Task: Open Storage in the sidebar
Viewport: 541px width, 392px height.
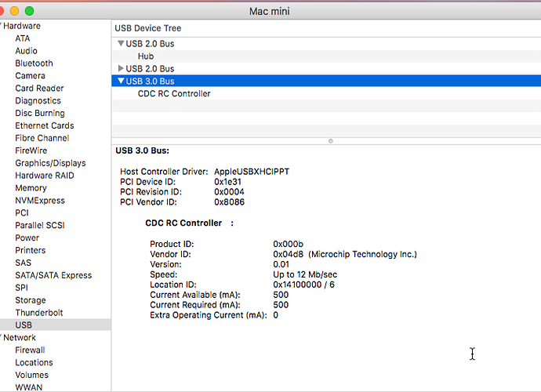Action: [x=31, y=300]
